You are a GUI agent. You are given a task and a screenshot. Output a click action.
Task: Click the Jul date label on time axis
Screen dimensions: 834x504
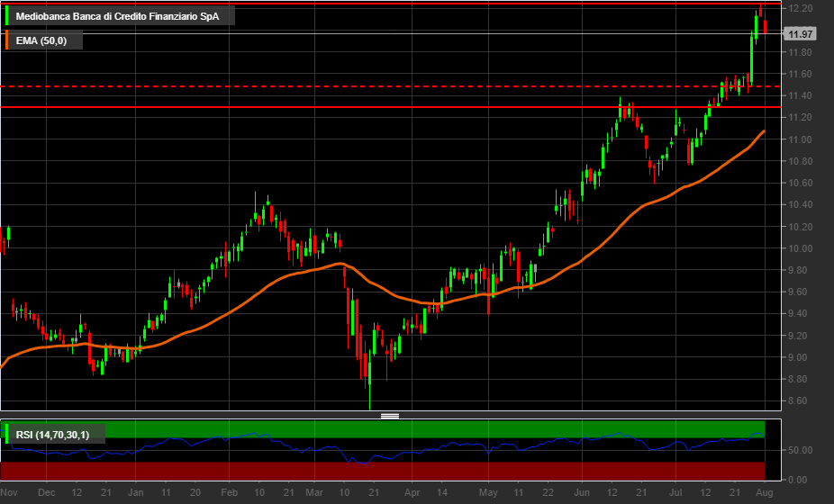pyautogui.click(x=675, y=492)
